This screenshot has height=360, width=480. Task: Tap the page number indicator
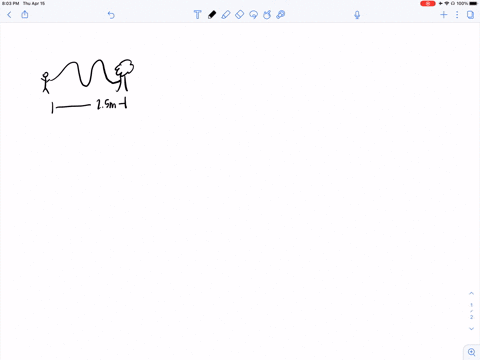pyautogui.click(x=471, y=311)
